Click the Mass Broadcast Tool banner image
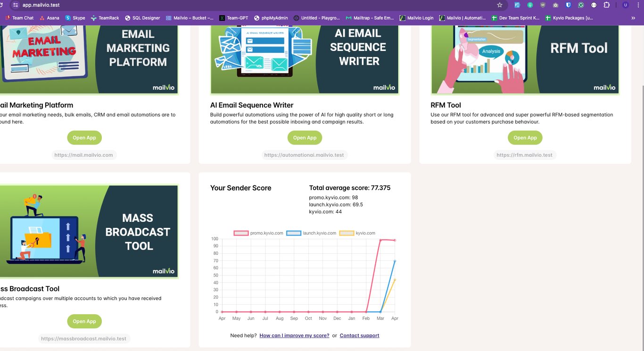The image size is (644, 351). 89,231
